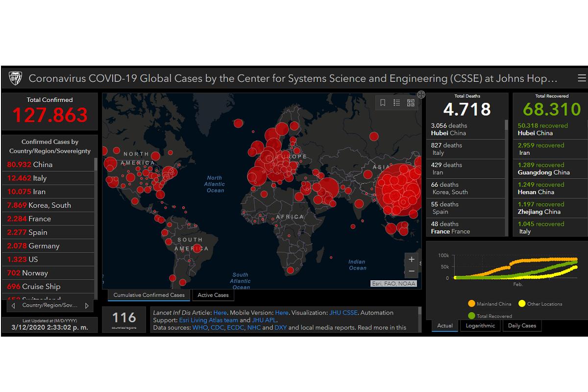Select France row with 2.284 cases

pyautogui.click(x=48, y=219)
